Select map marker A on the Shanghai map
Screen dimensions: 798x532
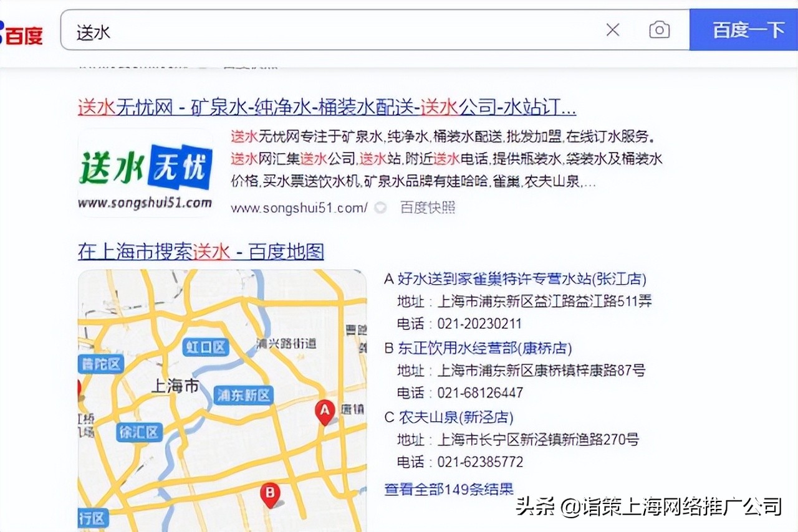(x=324, y=410)
